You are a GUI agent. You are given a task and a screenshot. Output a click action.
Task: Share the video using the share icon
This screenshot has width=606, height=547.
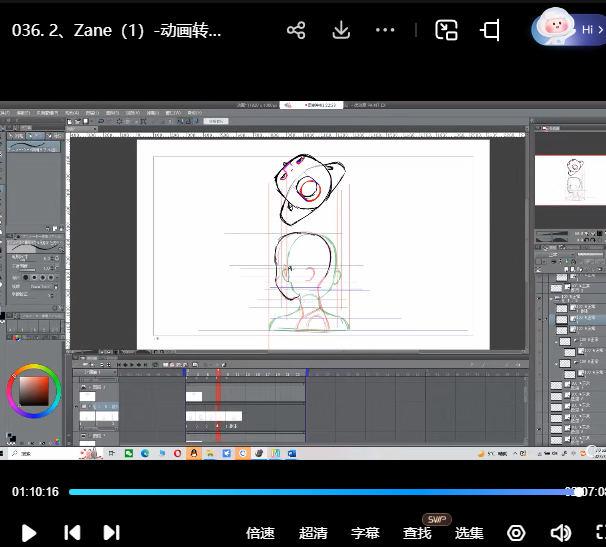296,30
